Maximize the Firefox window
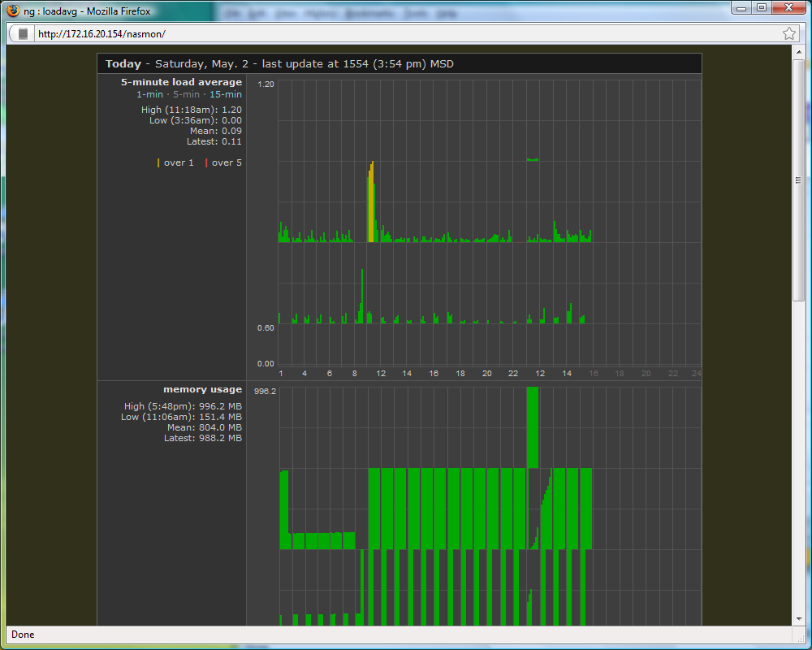This screenshot has height=650, width=812. click(762, 7)
